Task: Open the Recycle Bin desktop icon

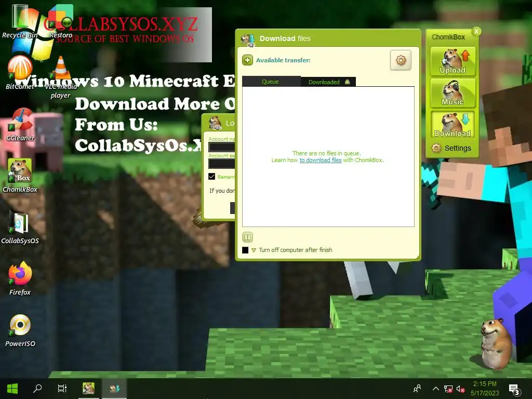Action: coord(20,21)
